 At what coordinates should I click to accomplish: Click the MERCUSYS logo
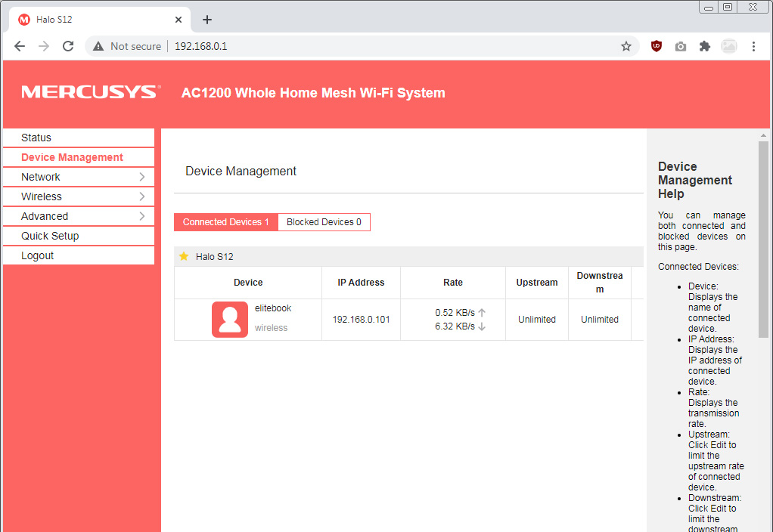pyautogui.click(x=91, y=92)
